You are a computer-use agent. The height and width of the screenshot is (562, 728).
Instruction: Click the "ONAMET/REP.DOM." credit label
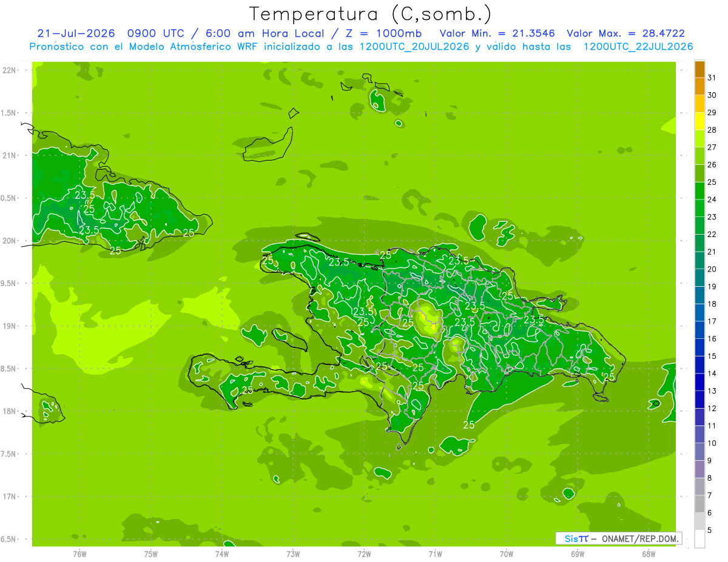640,538
